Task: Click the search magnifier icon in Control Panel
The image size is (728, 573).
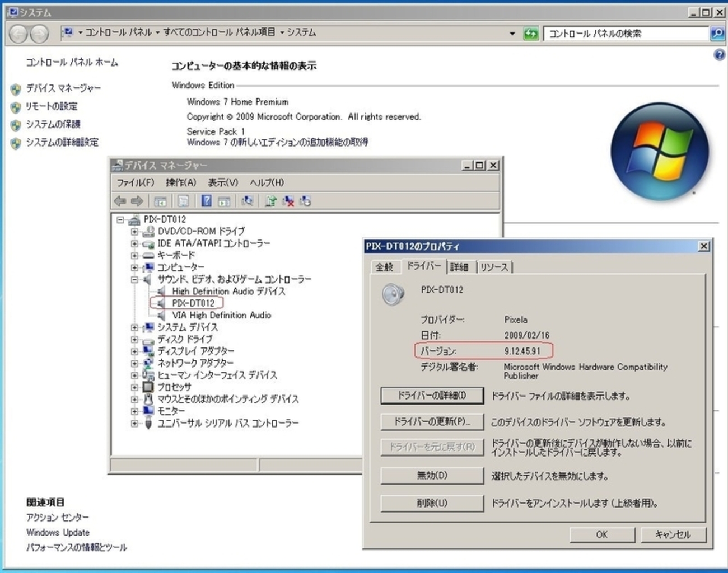Action: 717,34
